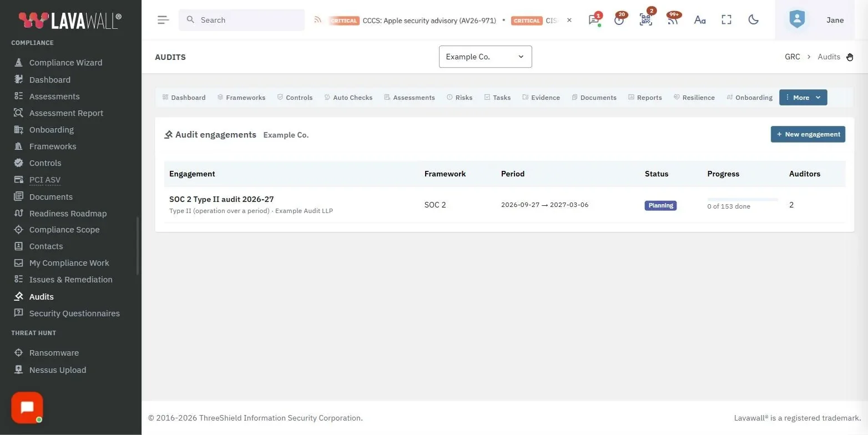The image size is (868, 435).
Task: Focus the Search input field
Action: 241,20
